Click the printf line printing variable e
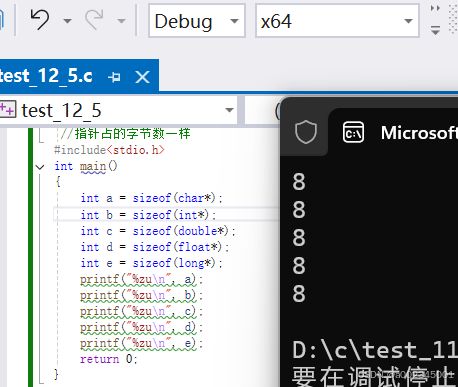 (141, 343)
